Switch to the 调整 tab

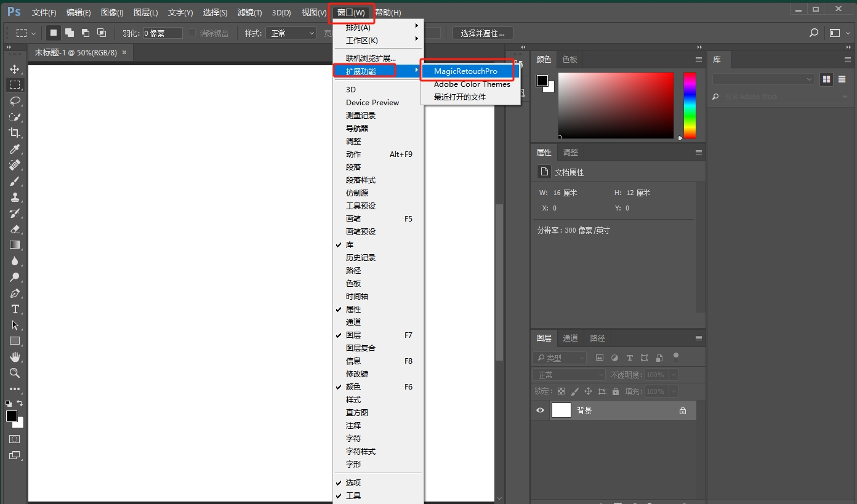click(571, 152)
